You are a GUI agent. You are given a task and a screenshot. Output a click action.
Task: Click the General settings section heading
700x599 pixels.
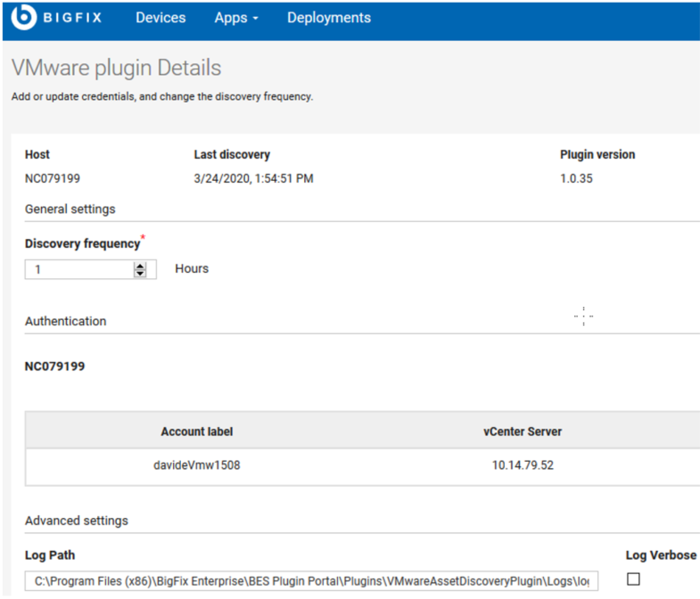[70, 209]
